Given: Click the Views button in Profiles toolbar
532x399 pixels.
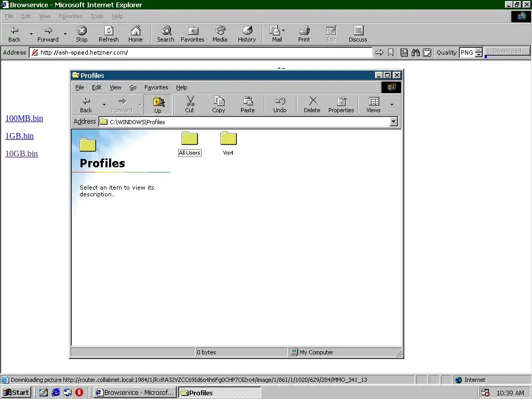Looking at the screenshot, I should pos(374,105).
